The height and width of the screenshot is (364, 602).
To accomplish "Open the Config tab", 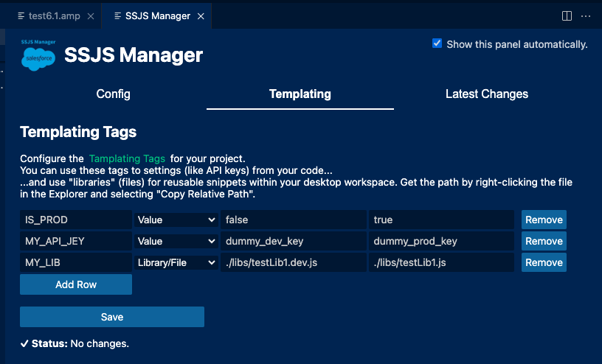I will (114, 94).
